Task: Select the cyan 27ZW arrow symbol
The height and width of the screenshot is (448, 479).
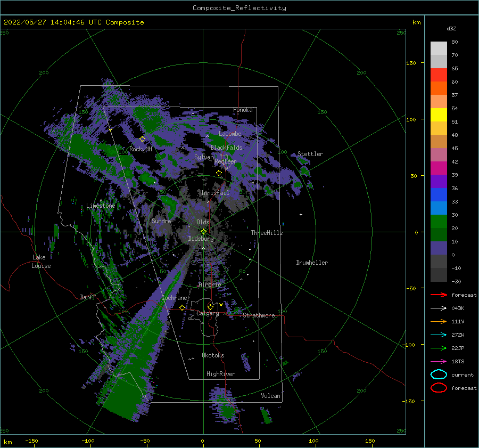Action: pyautogui.click(x=439, y=335)
